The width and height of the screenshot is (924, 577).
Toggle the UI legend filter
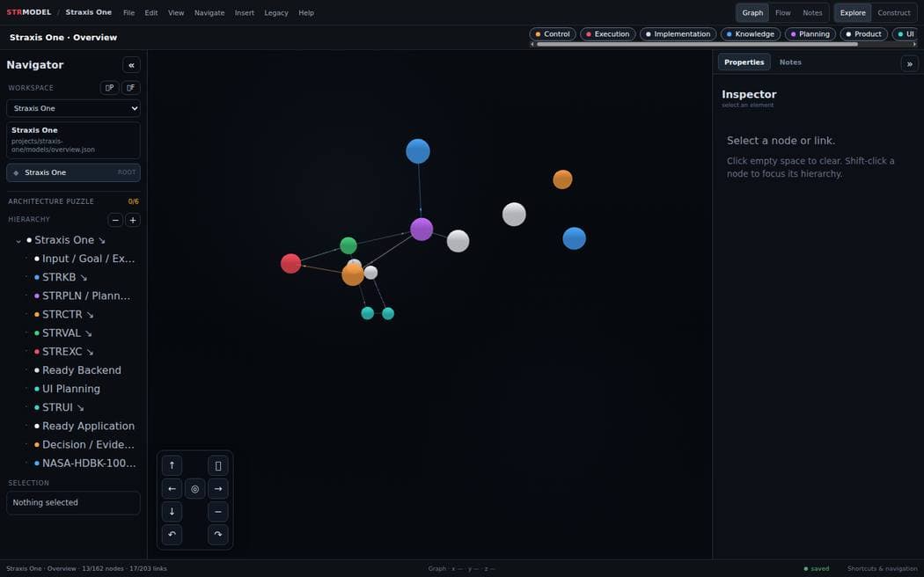(906, 34)
